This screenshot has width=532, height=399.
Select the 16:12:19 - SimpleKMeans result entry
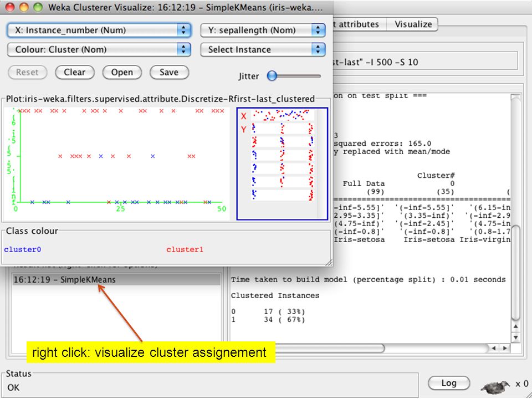tap(116, 279)
